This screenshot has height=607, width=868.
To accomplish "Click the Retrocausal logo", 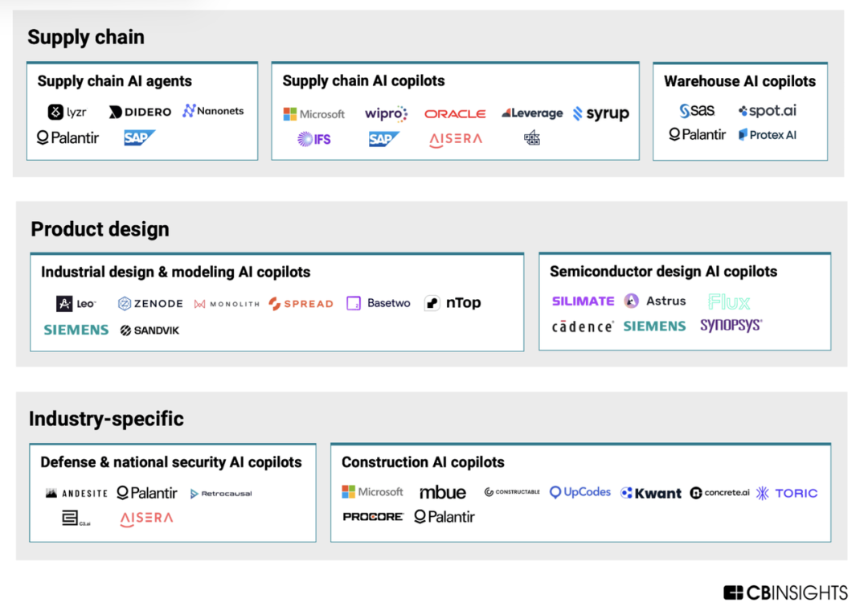I will (x=221, y=494).
